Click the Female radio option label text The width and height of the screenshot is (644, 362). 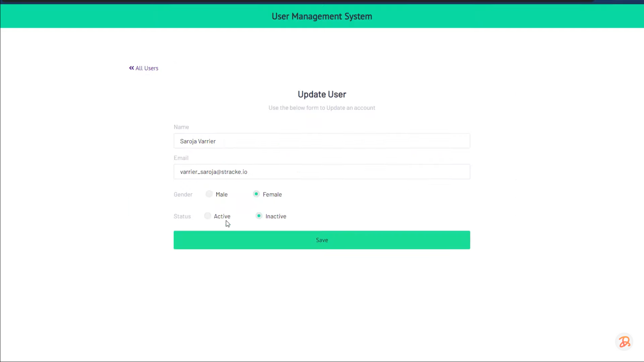click(x=272, y=194)
